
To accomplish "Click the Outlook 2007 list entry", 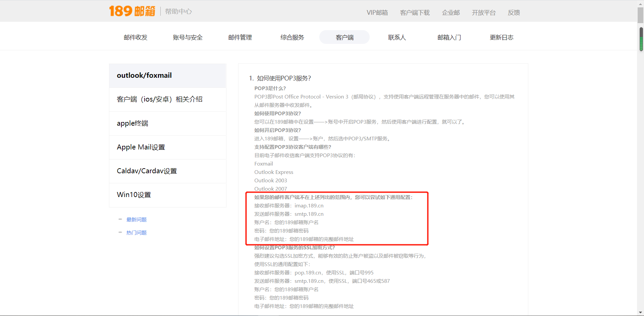I will 271,189.
